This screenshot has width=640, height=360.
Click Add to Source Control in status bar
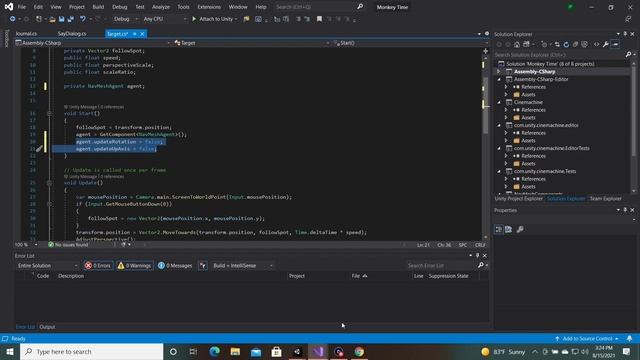(587, 339)
